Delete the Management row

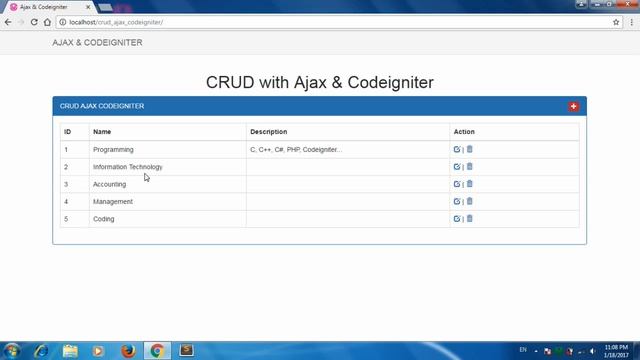[469, 201]
